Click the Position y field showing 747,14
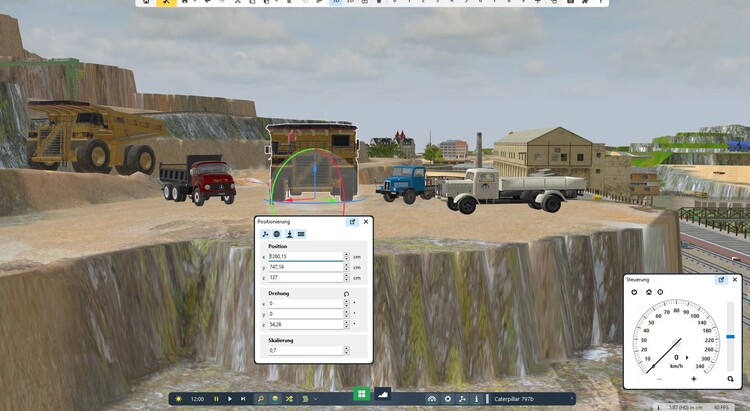The image size is (750, 411). pos(306,267)
